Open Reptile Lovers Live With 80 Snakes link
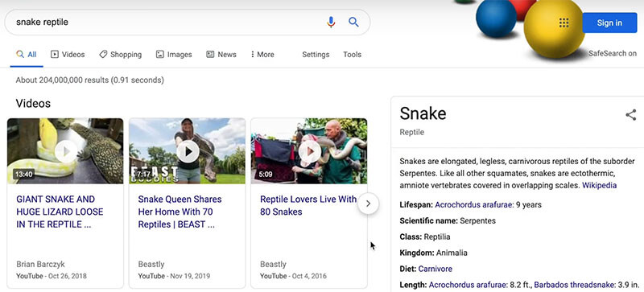 [x=308, y=205]
